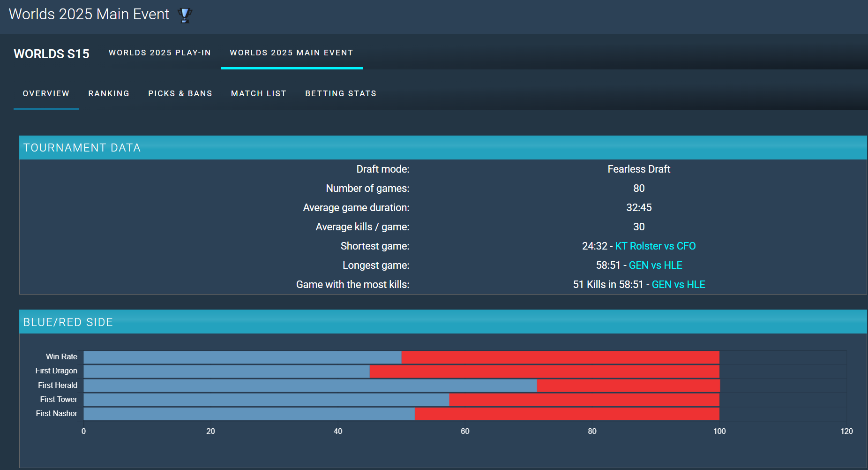Open GEN vs HLE link for most kills
This screenshot has width=868, height=470.
tap(678, 285)
